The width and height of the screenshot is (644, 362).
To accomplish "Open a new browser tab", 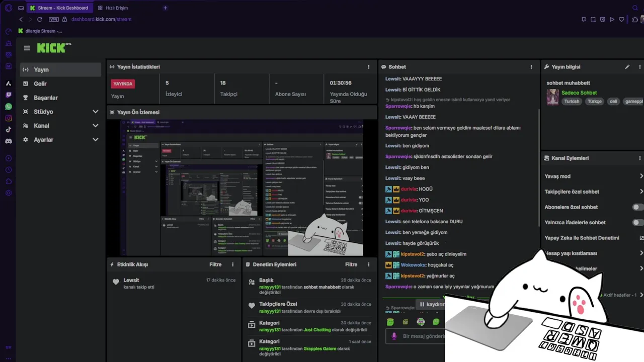I will [x=166, y=8].
